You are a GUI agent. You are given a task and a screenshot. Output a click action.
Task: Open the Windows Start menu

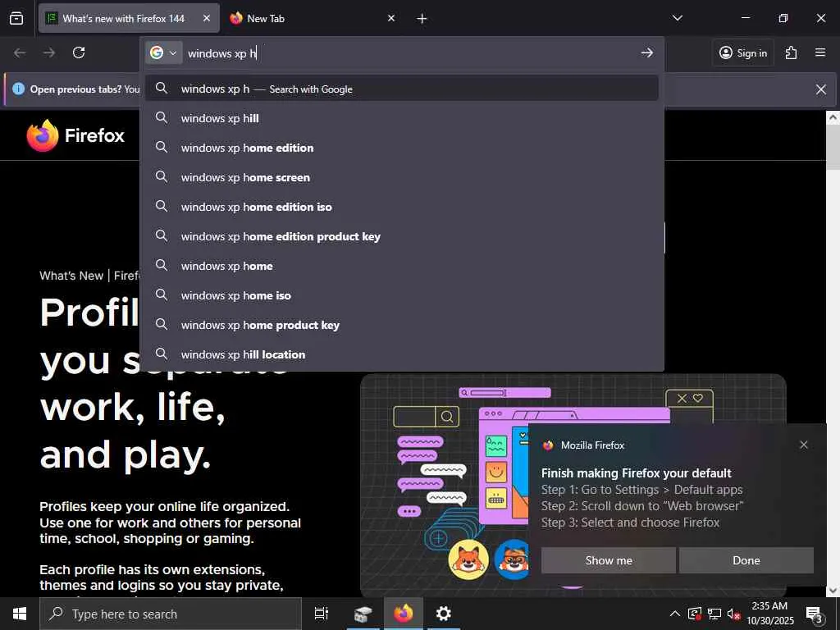tap(20, 614)
